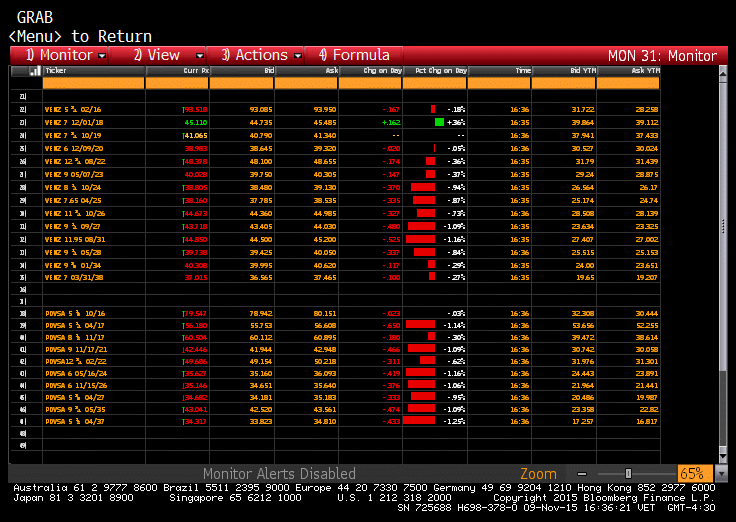Click the scrollbar down arrow

(x=723, y=456)
